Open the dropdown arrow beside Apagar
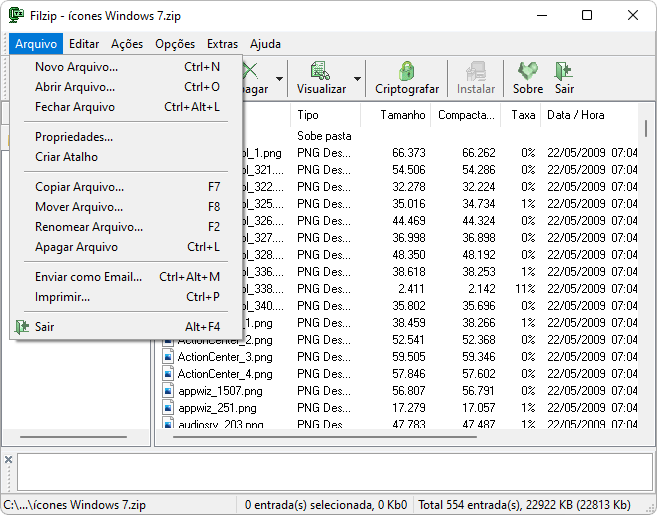657x515 pixels. (279, 78)
